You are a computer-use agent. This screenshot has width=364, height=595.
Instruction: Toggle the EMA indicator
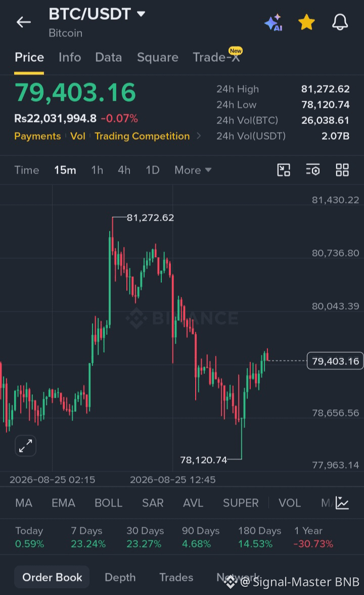pos(63,503)
